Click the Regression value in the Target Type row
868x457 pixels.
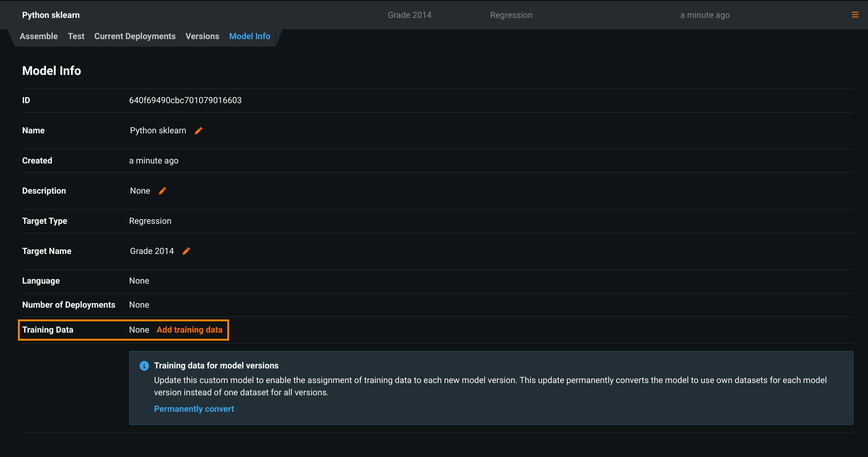(150, 221)
